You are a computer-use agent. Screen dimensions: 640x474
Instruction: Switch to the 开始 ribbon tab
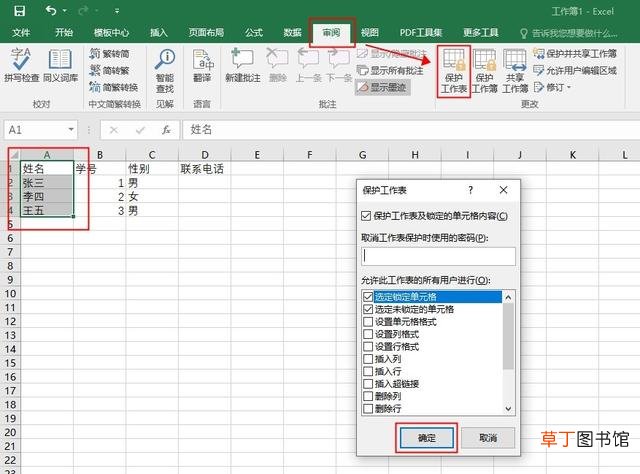[64, 33]
